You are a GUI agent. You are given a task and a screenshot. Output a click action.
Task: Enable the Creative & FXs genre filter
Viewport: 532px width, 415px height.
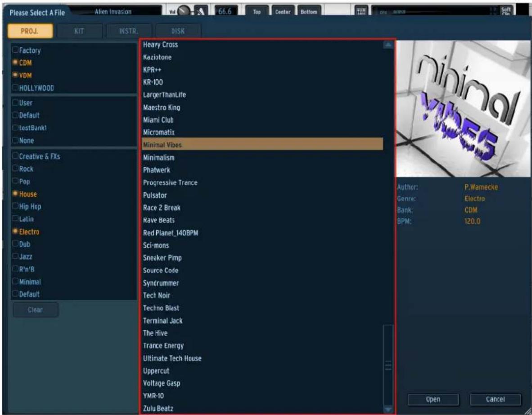coord(15,156)
